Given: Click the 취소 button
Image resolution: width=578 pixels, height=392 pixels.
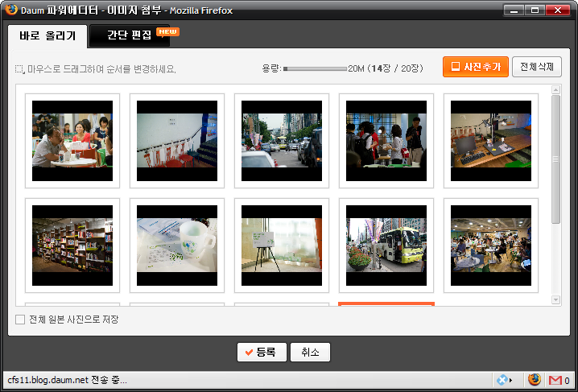Looking at the screenshot, I should 310,353.
